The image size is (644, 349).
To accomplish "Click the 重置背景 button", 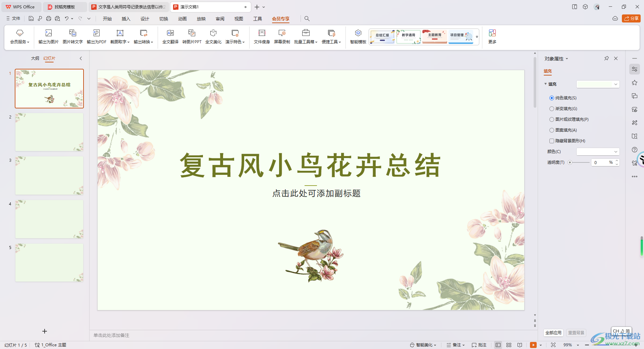I will click(x=576, y=333).
